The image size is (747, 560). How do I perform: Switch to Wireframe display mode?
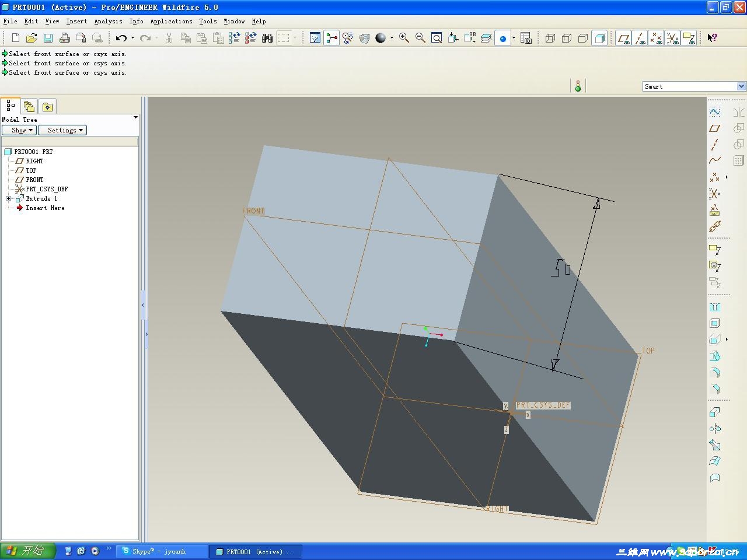[550, 38]
